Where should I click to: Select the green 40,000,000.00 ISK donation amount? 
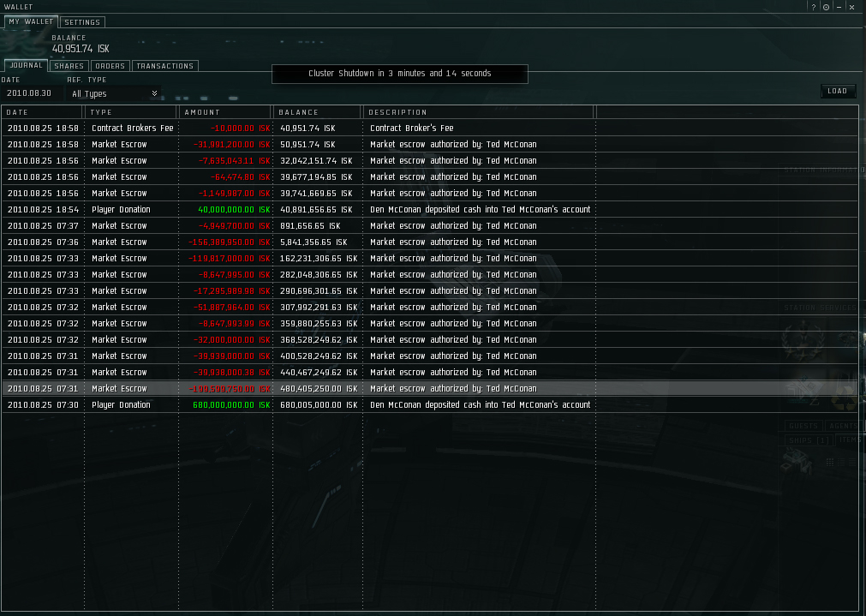[x=234, y=209]
